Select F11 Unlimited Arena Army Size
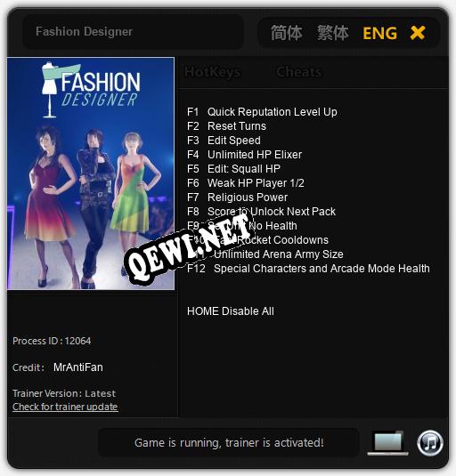The image size is (456, 476). pyautogui.click(x=265, y=254)
